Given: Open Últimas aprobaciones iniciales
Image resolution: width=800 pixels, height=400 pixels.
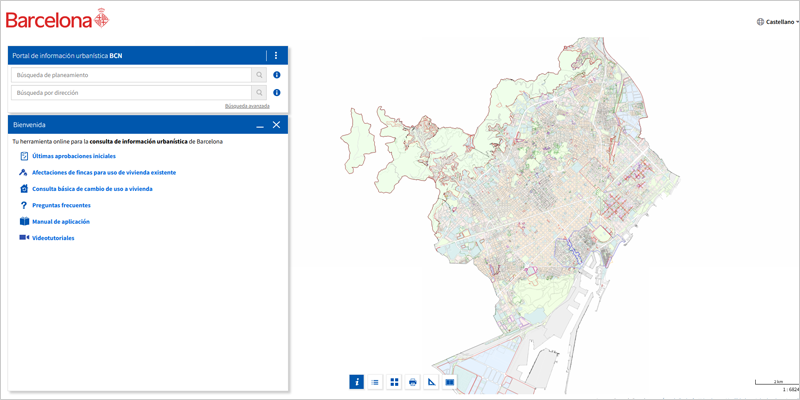Looking at the screenshot, I should 73,156.
